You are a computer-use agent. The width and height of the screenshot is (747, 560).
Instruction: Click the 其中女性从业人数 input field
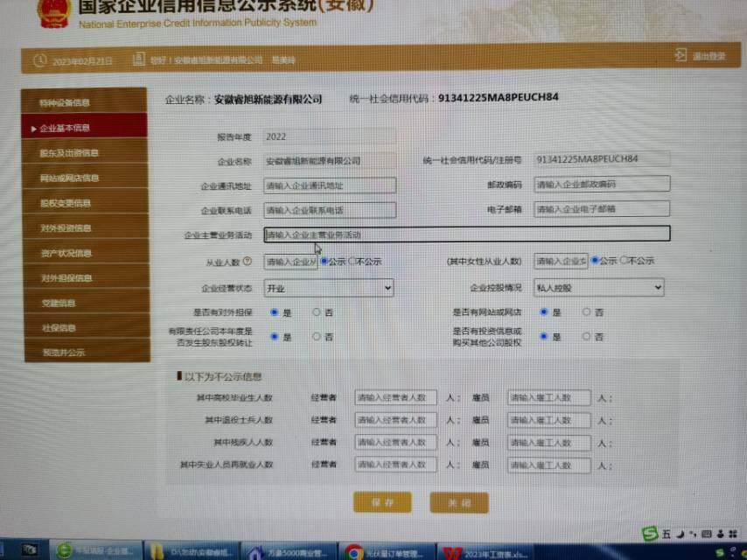point(561,261)
